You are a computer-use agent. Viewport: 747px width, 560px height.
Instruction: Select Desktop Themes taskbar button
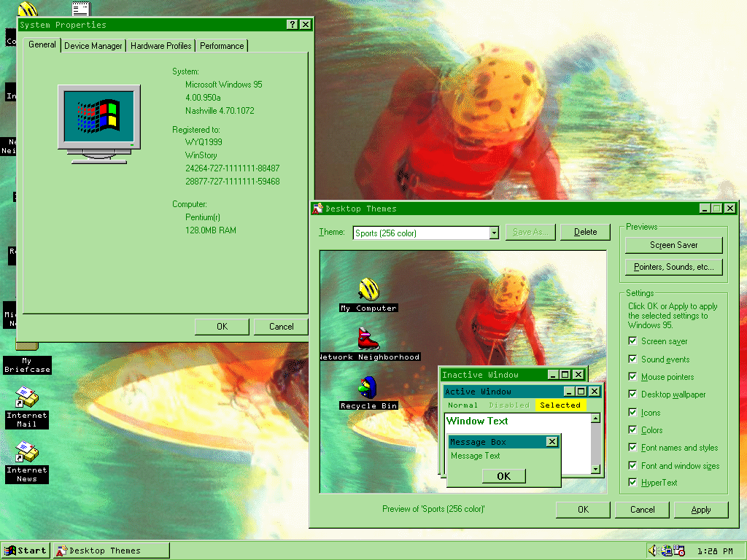[112, 551]
